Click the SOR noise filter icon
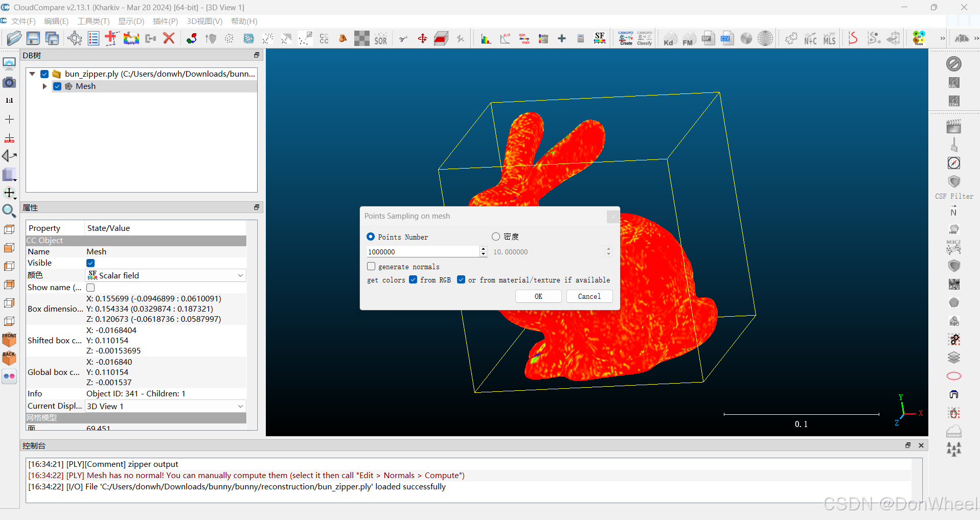Image resolution: width=980 pixels, height=520 pixels. tap(381, 39)
